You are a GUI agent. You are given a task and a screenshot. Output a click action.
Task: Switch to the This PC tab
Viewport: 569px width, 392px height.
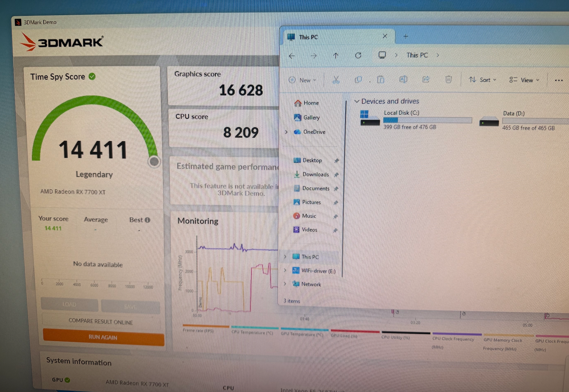click(339, 37)
